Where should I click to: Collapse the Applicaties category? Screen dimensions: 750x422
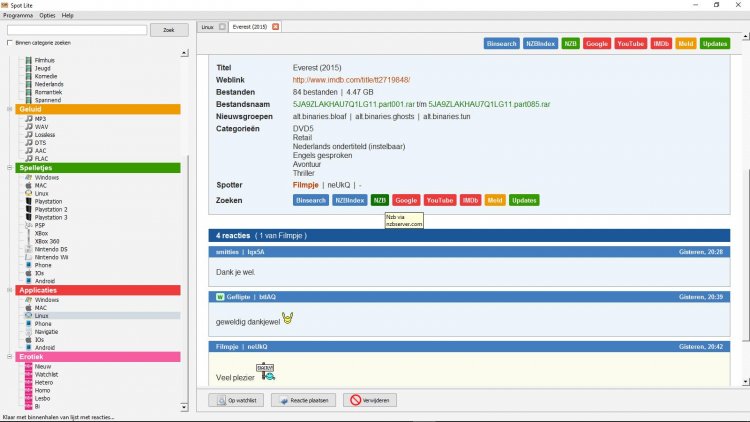click(x=10, y=290)
